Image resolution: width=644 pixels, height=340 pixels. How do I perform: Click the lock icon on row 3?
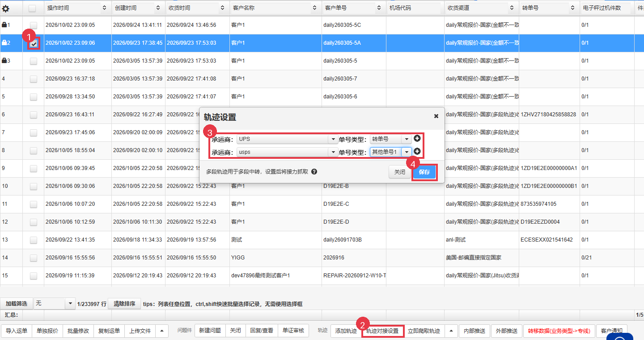(x=4, y=61)
